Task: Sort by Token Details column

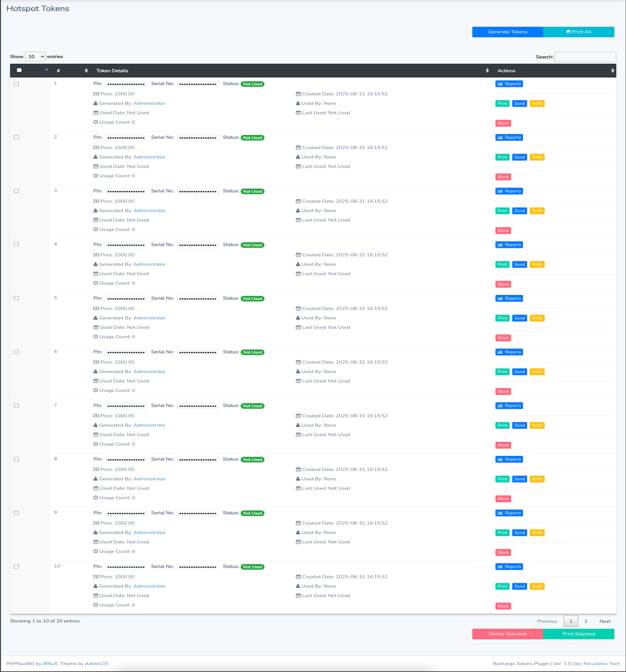Action: coord(291,71)
